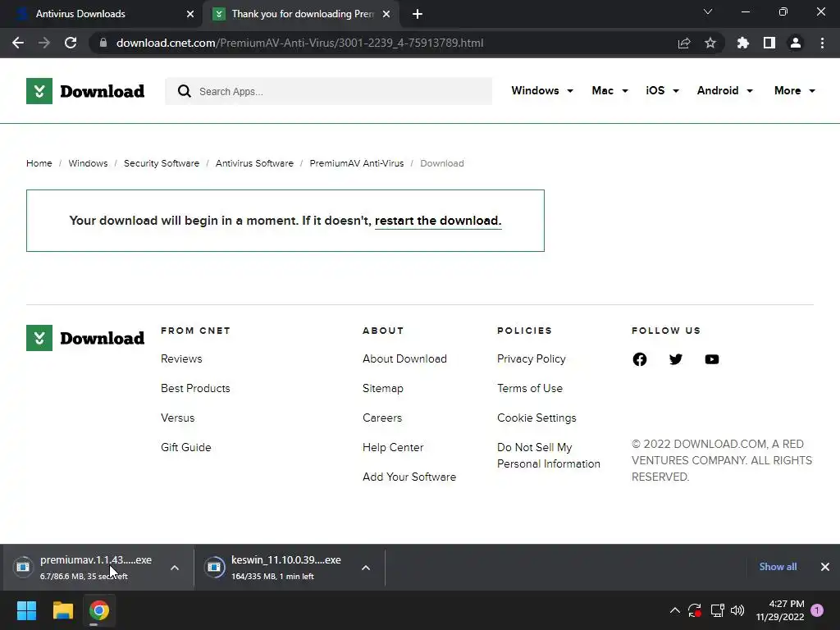Open the Reviews footer link
The height and width of the screenshot is (630, 840).
tap(181, 359)
